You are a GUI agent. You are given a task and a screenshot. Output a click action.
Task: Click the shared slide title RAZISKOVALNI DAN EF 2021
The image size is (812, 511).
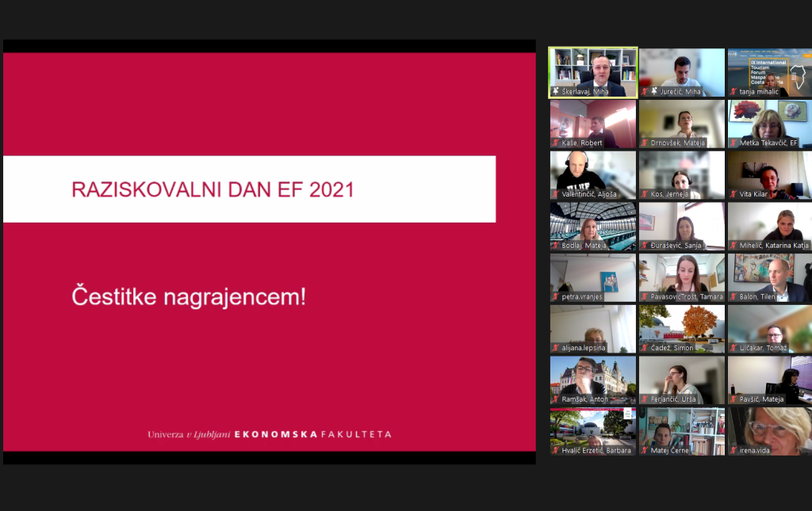(213, 190)
